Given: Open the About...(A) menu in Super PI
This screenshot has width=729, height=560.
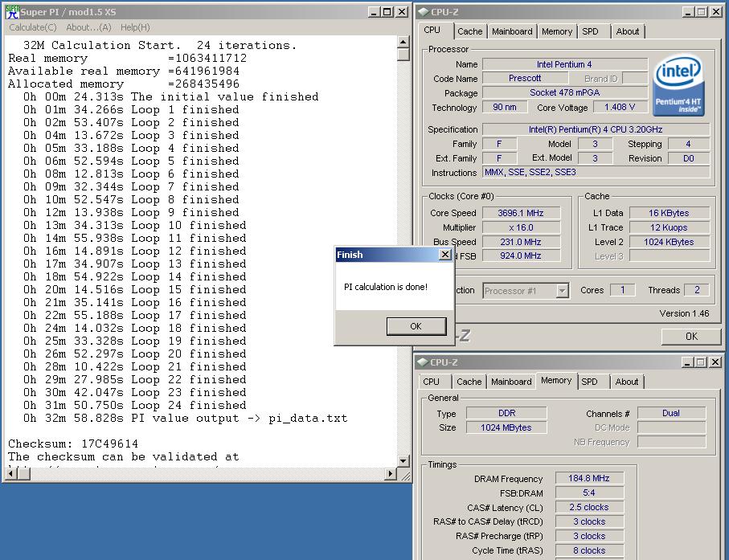Looking at the screenshot, I should coord(88,27).
